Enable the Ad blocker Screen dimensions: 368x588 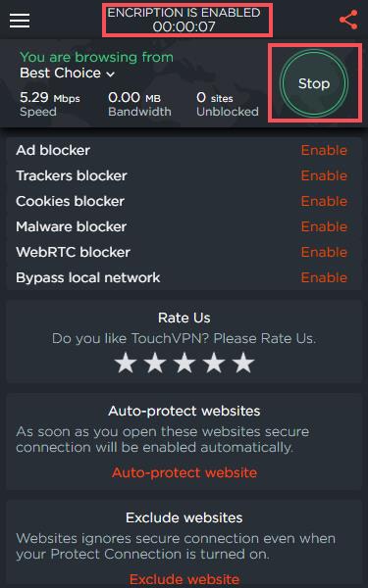point(324,150)
